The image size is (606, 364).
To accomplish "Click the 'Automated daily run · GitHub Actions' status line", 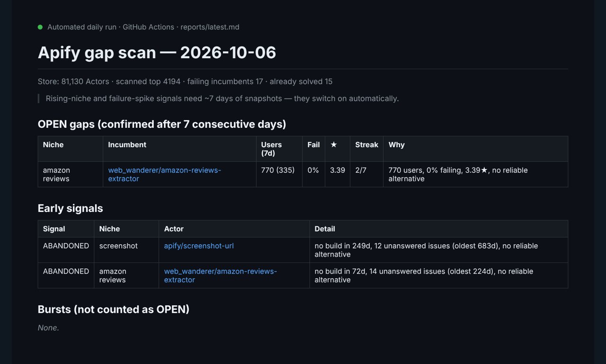I will point(143,27).
